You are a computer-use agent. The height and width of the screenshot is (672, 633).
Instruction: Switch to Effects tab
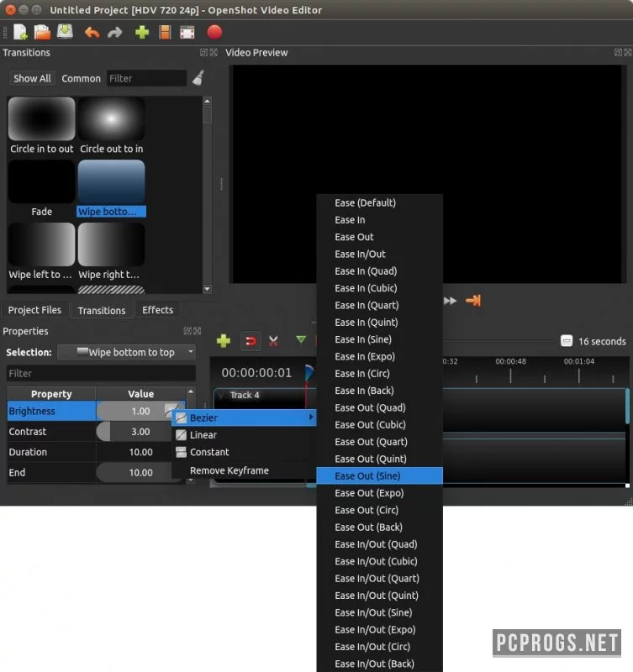[x=157, y=310]
